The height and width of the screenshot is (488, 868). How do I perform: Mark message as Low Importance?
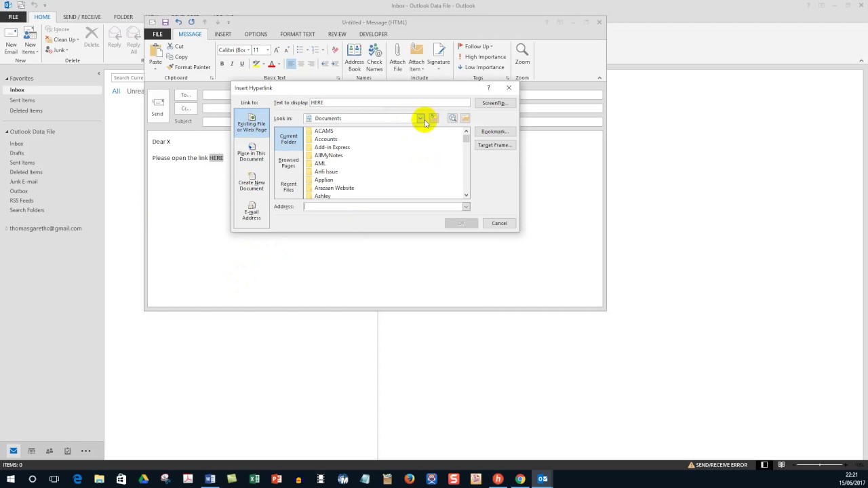click(x=481, y=67)
